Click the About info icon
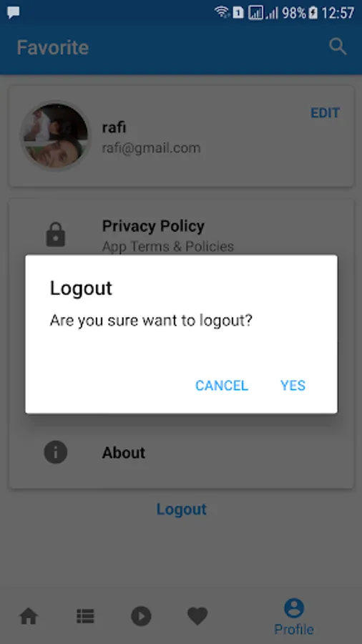 click(55, 452)
